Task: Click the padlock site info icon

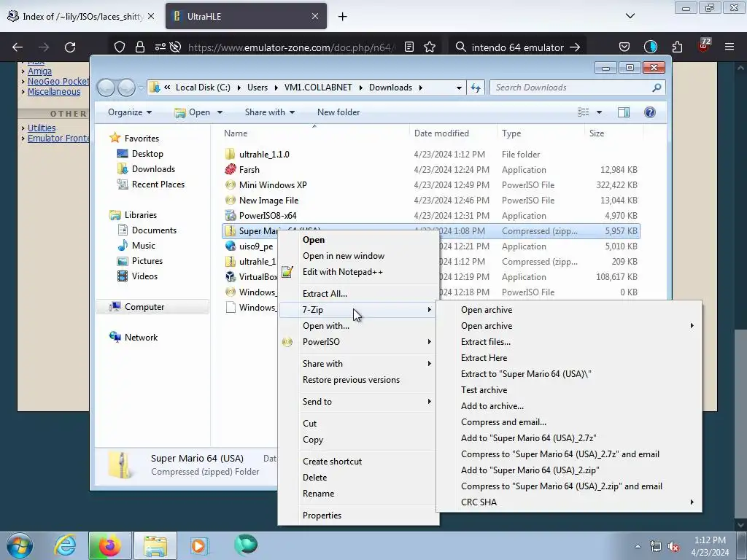Action: pos(139,47)
